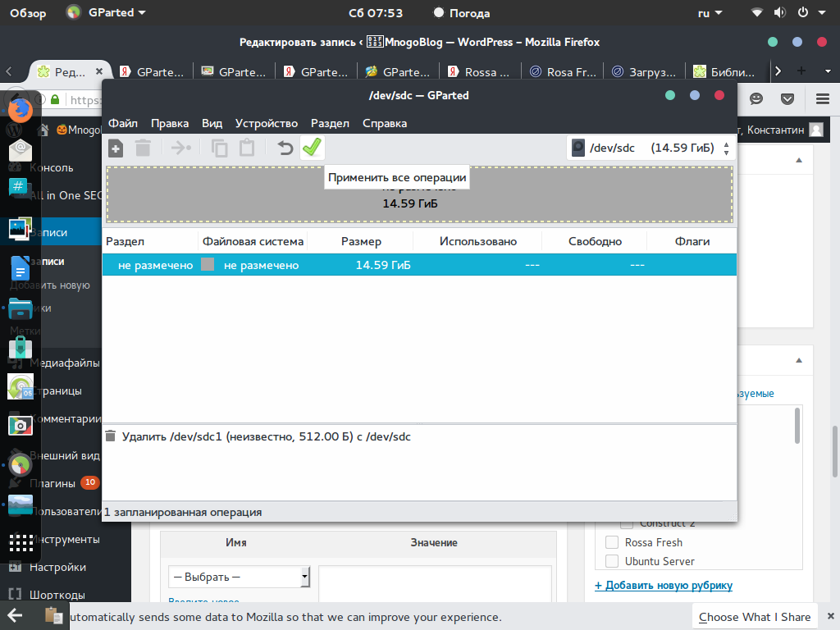The image size is (840, 630).
Task: Open a new Firefox tab with plus
Action: (x=801, y=71)
